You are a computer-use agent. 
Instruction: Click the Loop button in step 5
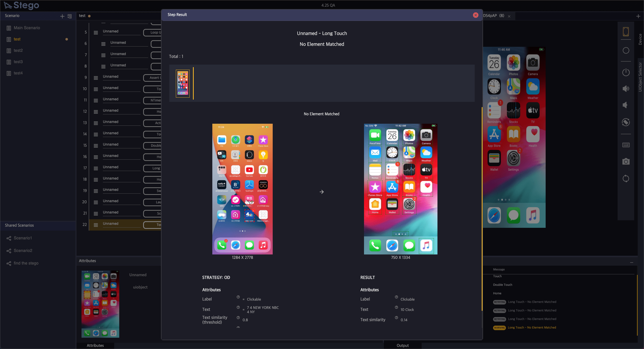click(x=152, y=32)
